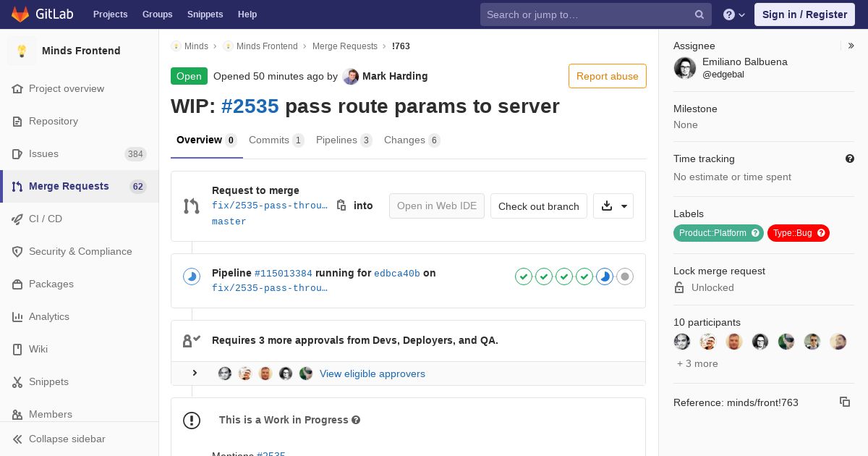
Task: Click the Minds Frontend breadcrumb link
Action: [267, 46]
